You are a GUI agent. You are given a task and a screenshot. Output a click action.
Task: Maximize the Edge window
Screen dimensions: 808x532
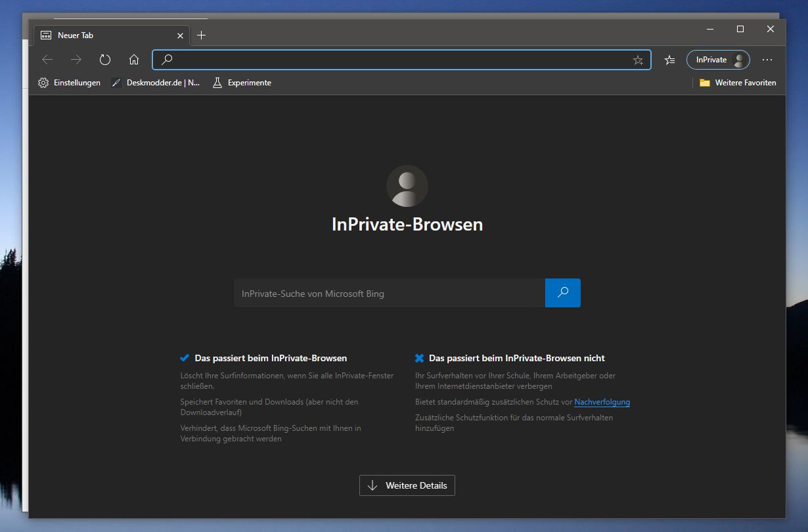click(x=740, y=29)
